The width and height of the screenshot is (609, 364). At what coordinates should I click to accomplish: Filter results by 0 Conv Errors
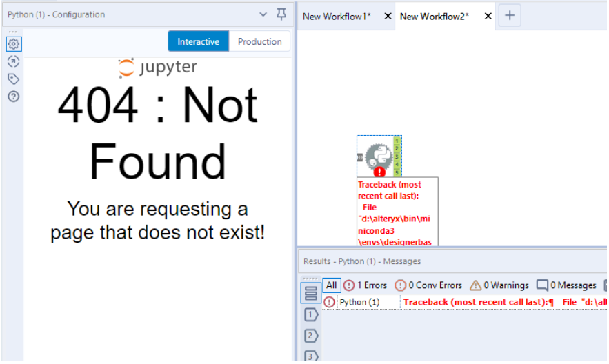(428, 285)
